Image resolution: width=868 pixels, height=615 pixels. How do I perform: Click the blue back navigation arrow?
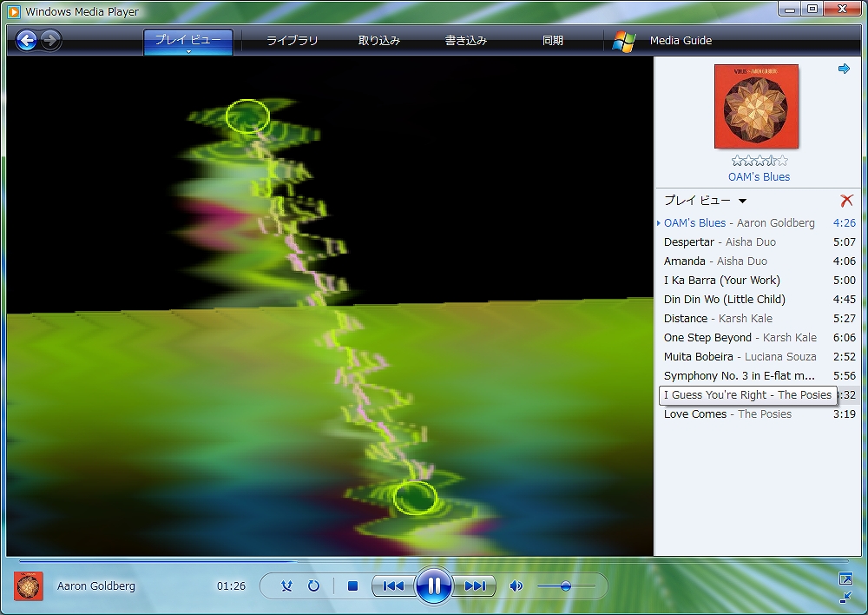(x=27, y=40)
